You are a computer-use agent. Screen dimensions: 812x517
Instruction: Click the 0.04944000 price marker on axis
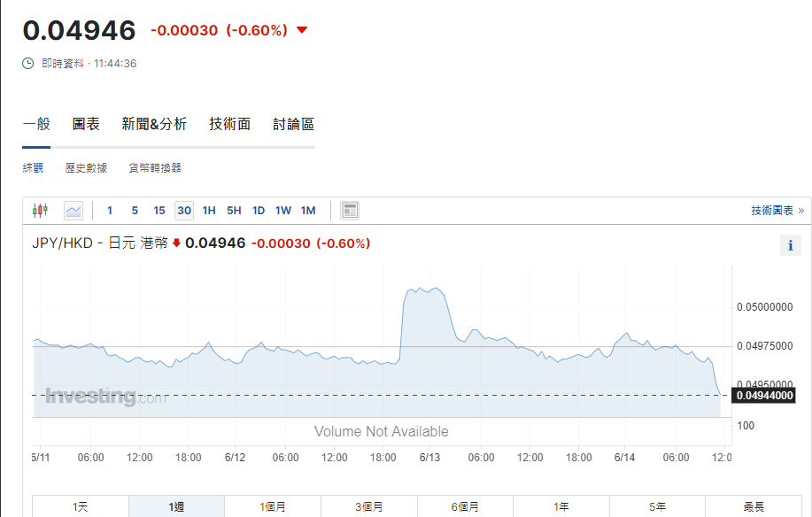762,395
